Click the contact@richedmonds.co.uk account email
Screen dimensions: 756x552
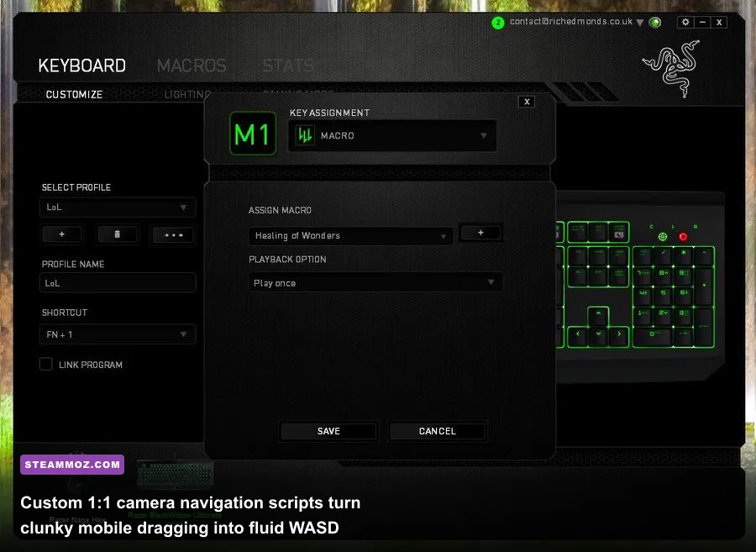pos(571,22)
